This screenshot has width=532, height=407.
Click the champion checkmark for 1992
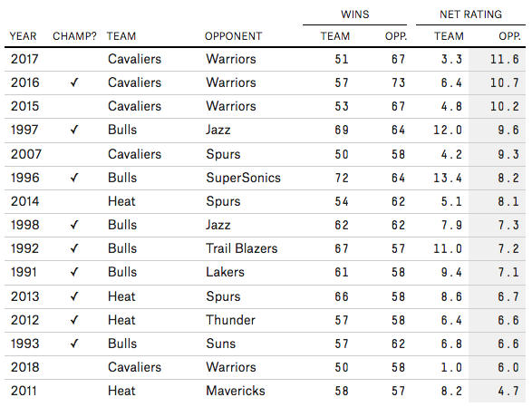click(74, 248)
